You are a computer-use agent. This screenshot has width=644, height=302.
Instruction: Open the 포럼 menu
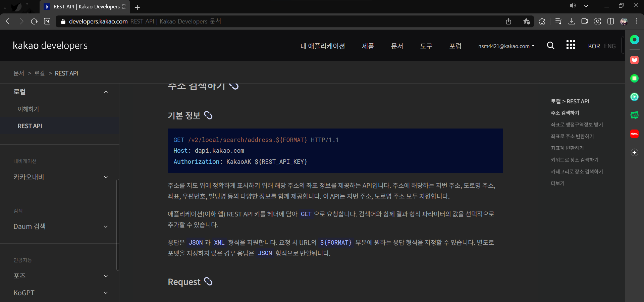coord(455,46)
